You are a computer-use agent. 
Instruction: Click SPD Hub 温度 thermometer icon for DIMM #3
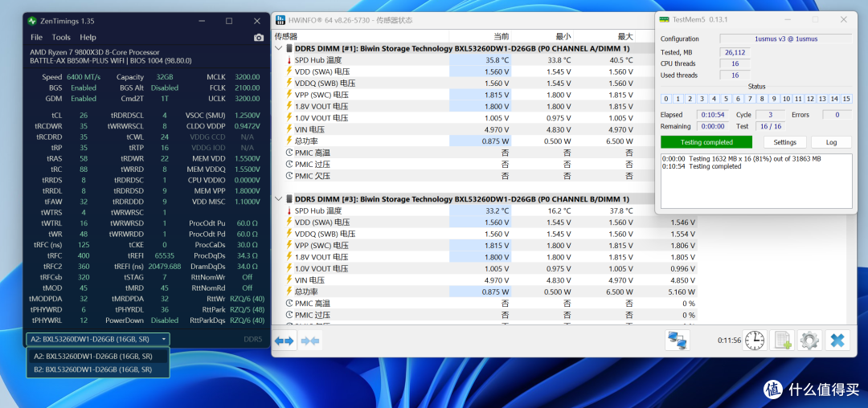click(x=289, y=210)
